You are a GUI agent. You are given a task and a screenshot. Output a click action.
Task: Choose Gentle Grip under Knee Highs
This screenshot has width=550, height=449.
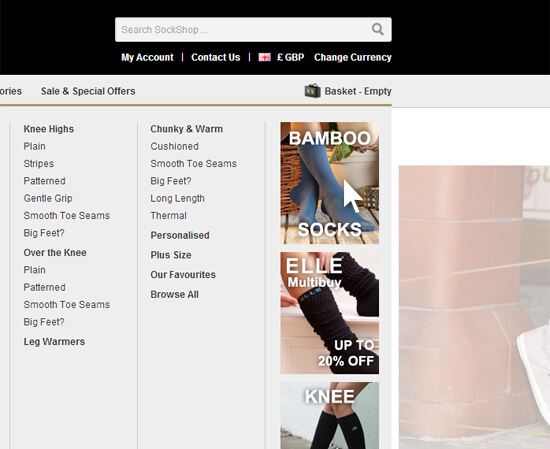click(48, 198)
